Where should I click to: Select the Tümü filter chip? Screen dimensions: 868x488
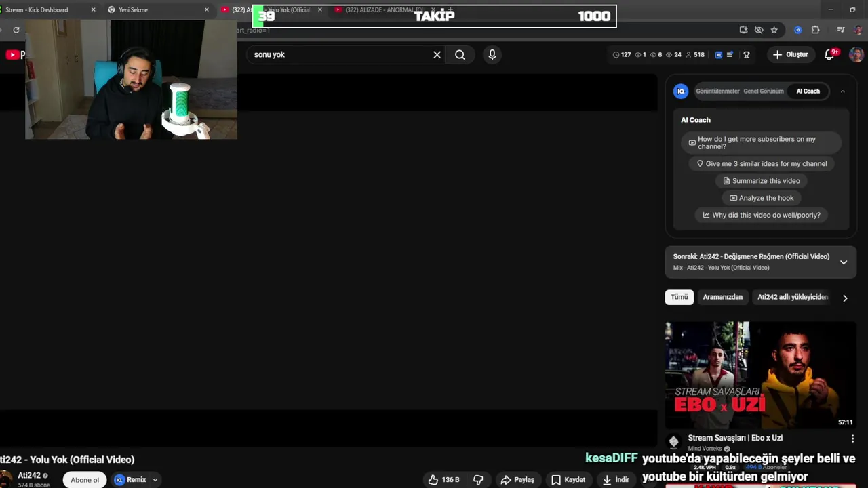pos(679,297)
